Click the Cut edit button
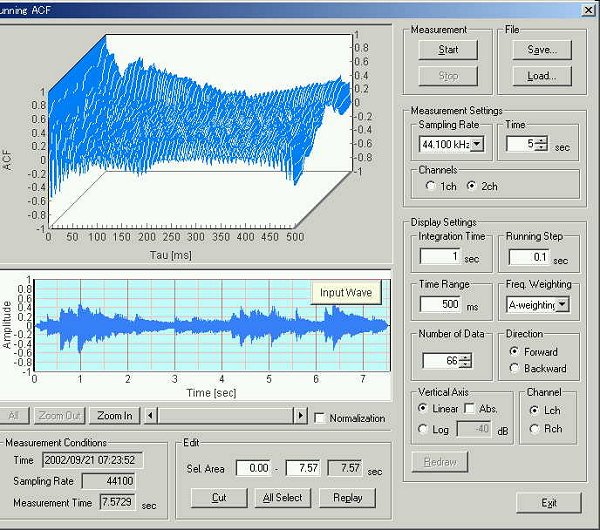600x530 pixels. pos(219,497)
